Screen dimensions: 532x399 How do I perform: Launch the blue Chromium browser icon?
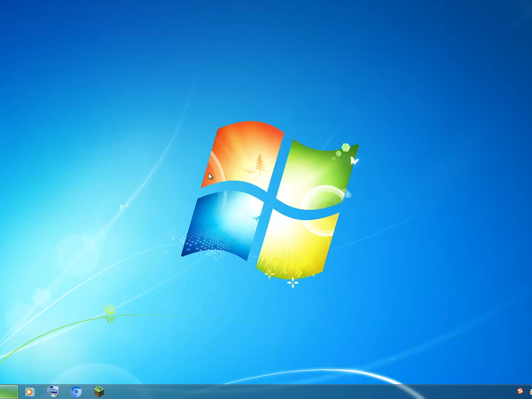pos(76,392)
